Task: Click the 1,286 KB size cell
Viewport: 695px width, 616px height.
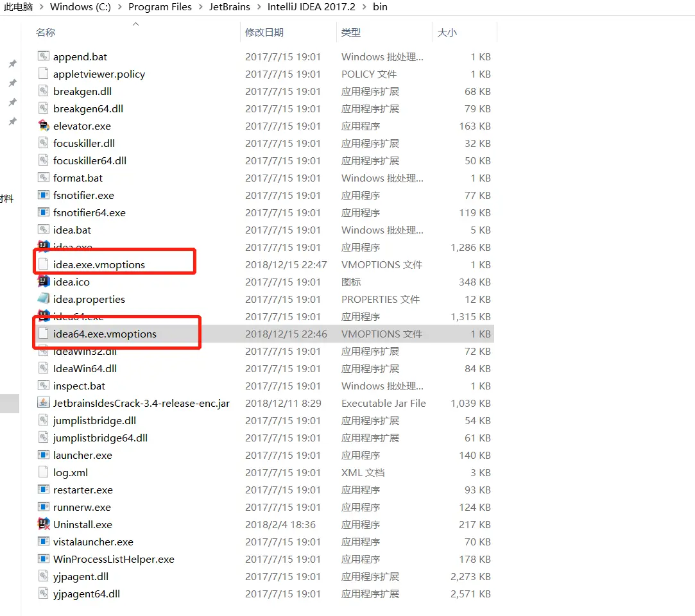Action: [470, 247]
